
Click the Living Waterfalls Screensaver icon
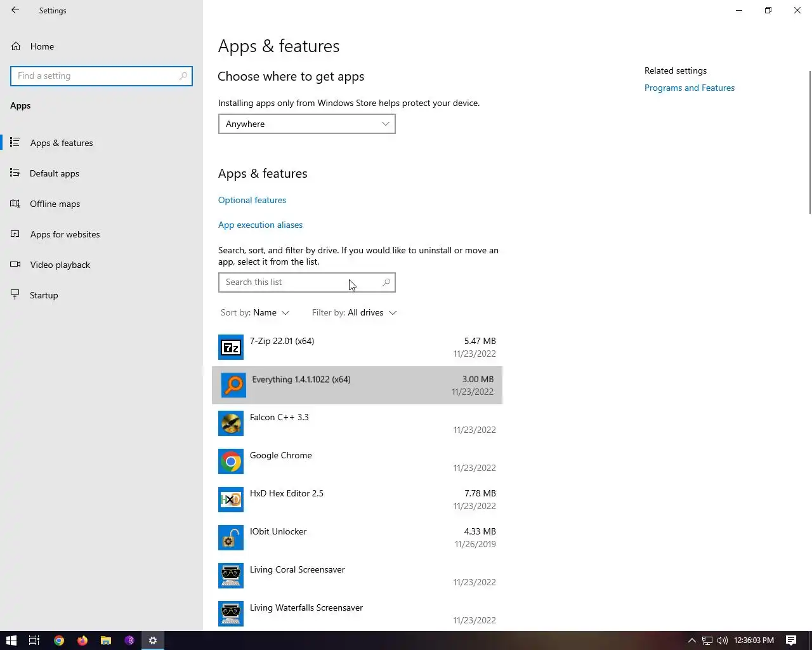point(231,614)
